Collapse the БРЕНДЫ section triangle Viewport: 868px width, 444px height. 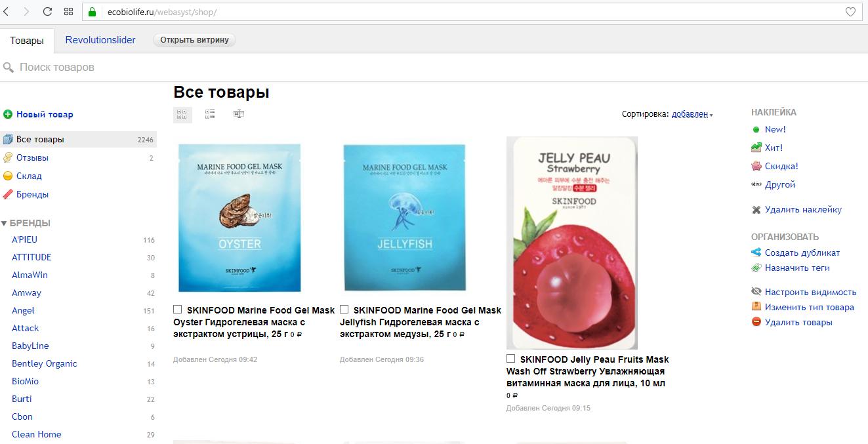tap(4, 223)
